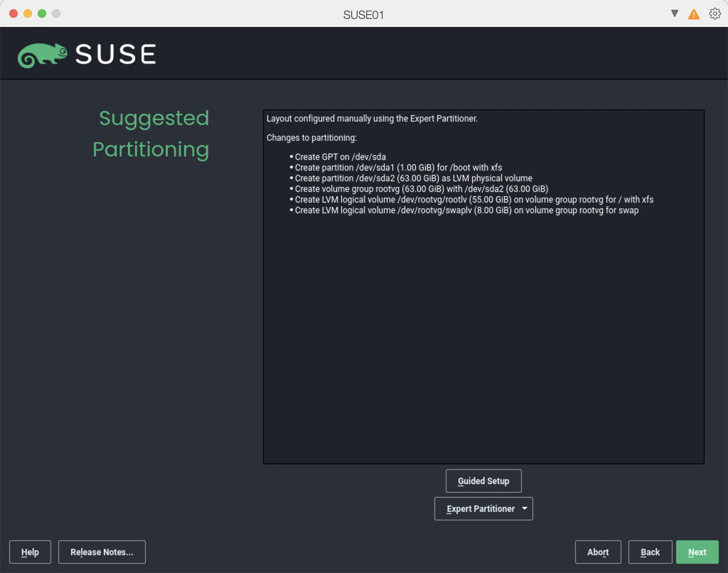The width and height of the screenshot is (728, 573).
Task: Click the partitioning changes summary panel
Action: (483, 284)
